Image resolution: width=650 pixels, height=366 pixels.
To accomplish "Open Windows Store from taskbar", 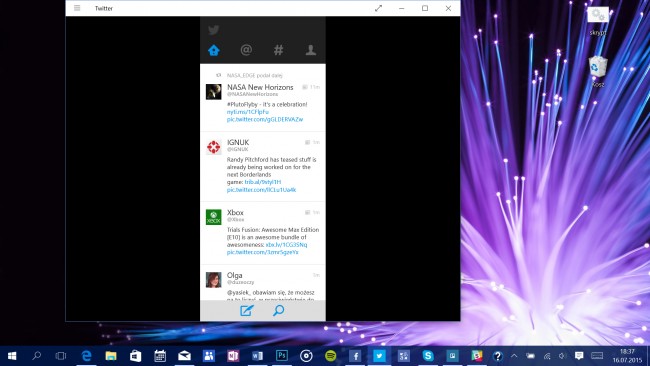I will click(x=136, y=356).
